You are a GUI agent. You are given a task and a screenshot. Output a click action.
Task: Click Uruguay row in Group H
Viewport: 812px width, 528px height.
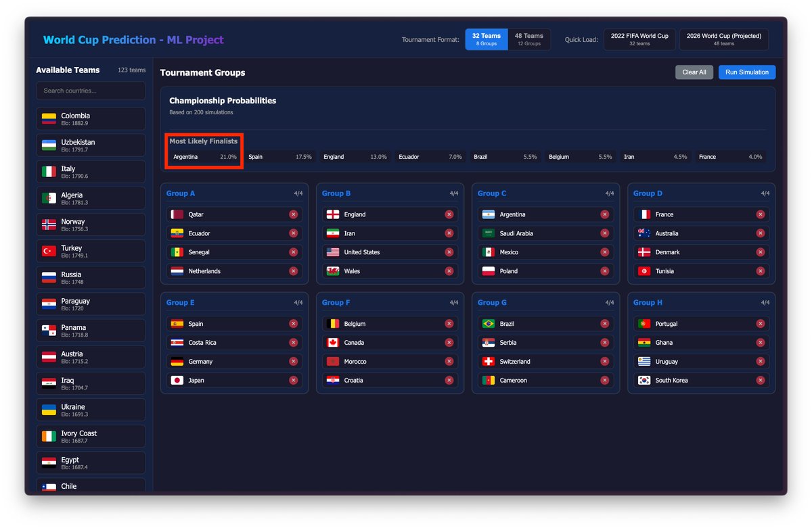(702, 362)
